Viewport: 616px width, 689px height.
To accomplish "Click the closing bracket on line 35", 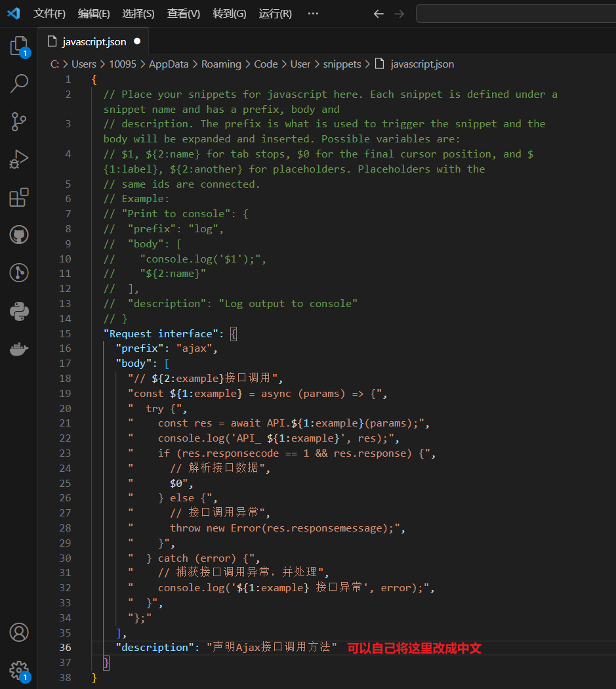I will click(119, 633).
